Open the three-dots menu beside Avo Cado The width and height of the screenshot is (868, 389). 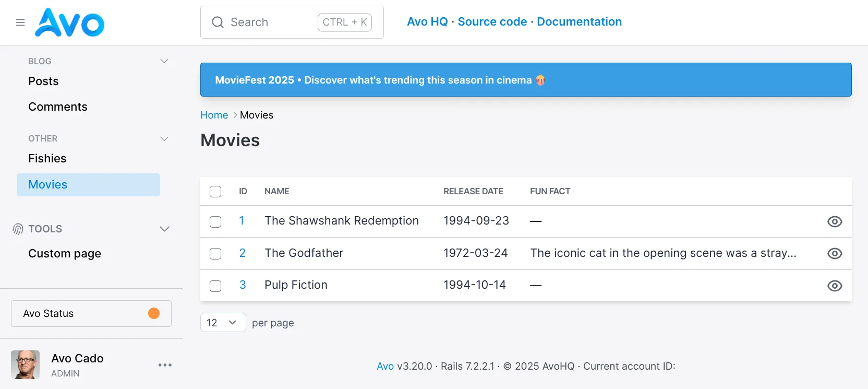pos(165,365)
